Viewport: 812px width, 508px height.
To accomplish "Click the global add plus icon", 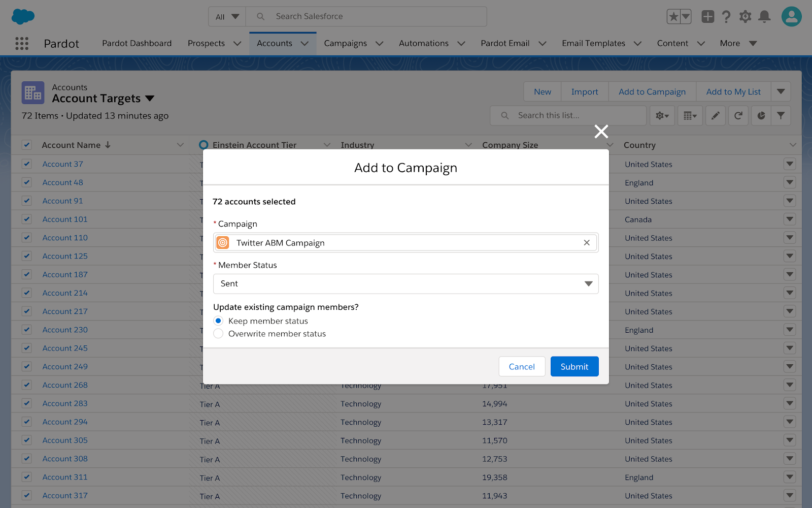I will [x=707, y=17].
